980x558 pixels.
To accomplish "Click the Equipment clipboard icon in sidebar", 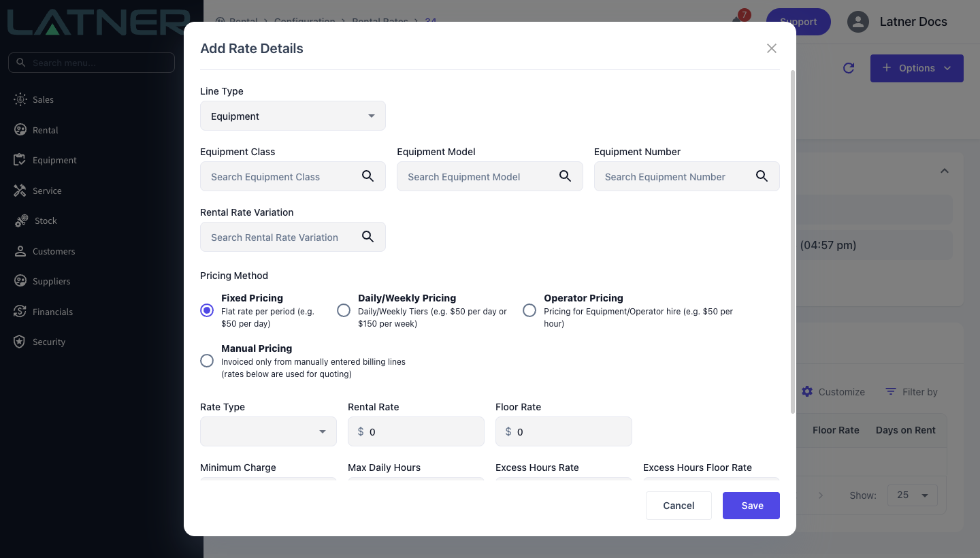I will (x=20, y=160).
